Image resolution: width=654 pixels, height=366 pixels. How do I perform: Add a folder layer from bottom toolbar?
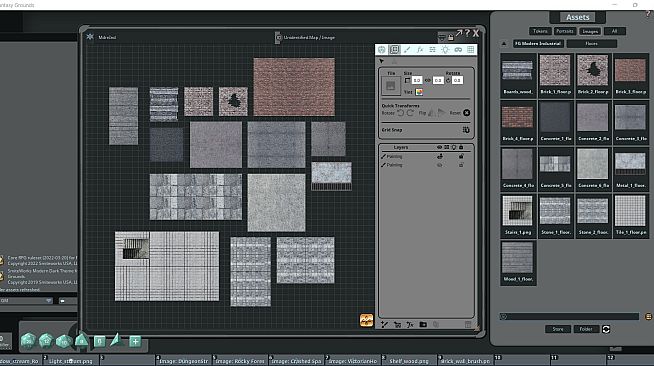[x=423, y=324]
